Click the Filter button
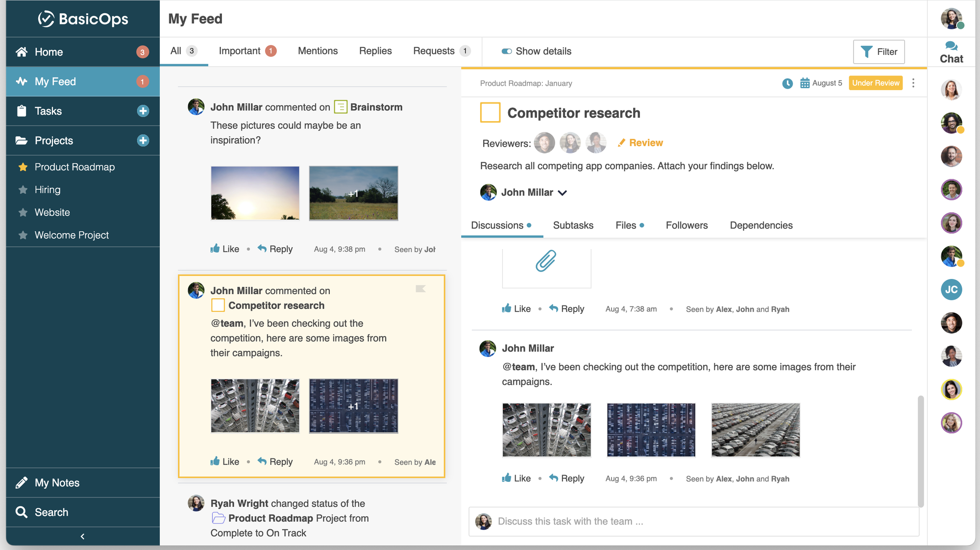This screenshot has width=980, height=550. [879, 52]
